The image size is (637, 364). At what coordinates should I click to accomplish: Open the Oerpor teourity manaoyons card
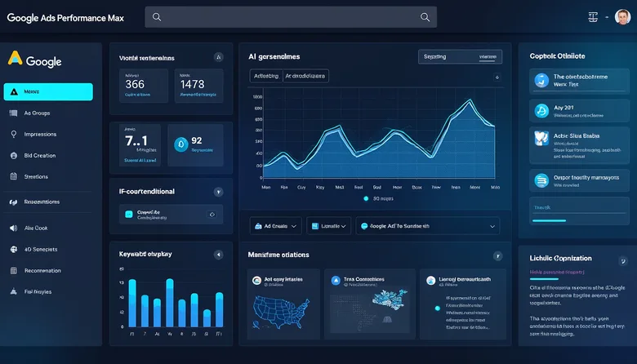[579, 180]
